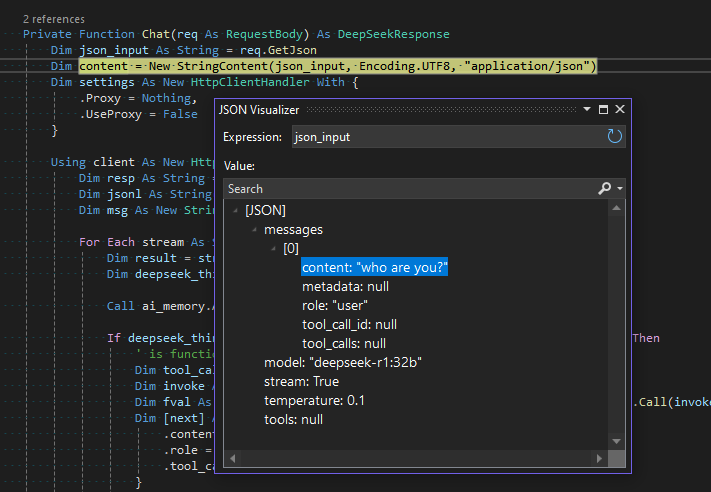Click the horizontal scrollbar right arrow

pos(601,458)
